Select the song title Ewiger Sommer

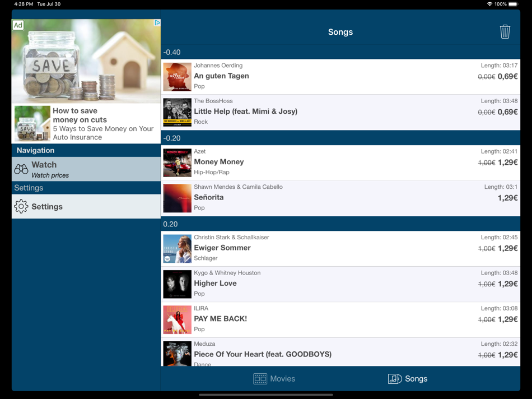tap(222, 248)
